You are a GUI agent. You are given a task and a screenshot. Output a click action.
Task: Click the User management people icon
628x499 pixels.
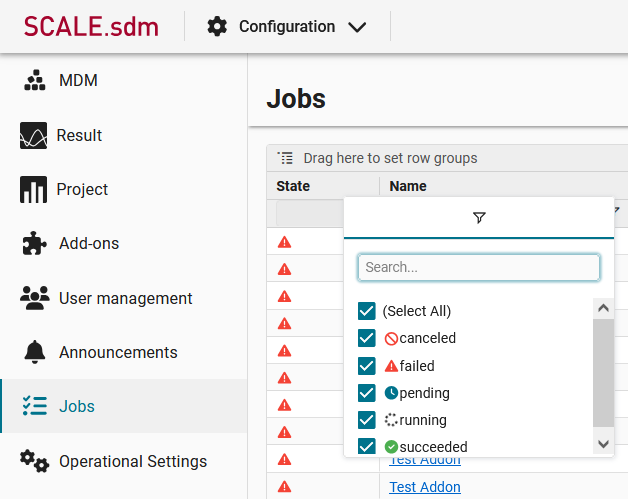35,298
